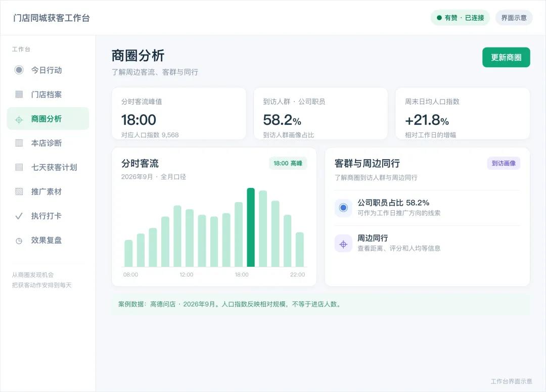The image size is (546, 392).
Task: Click the 12:00 chart axis label
Action: point(186,275)
